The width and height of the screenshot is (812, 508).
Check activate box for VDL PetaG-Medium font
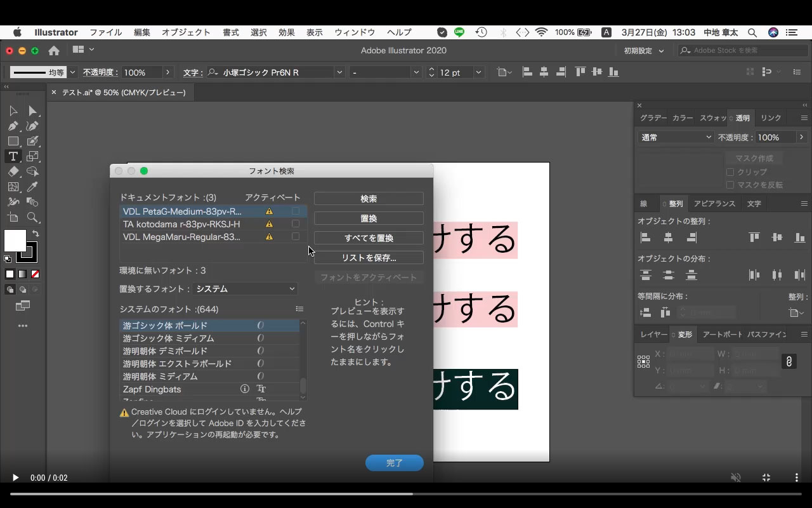(x=296, y=210)
